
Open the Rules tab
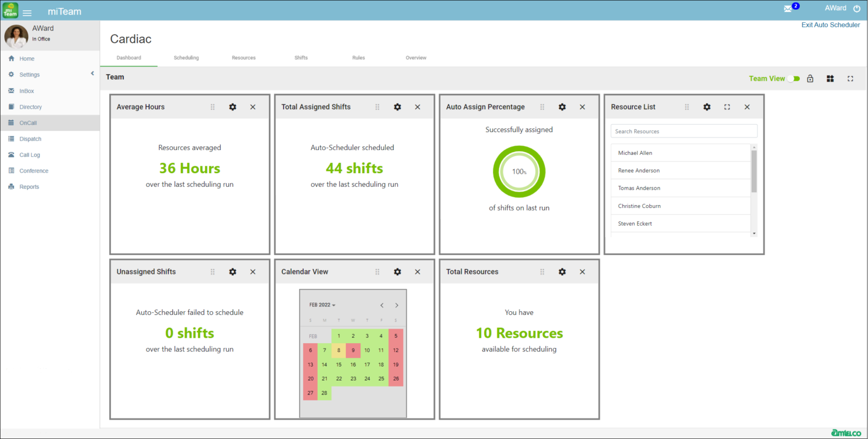click(x=359, y=57)
